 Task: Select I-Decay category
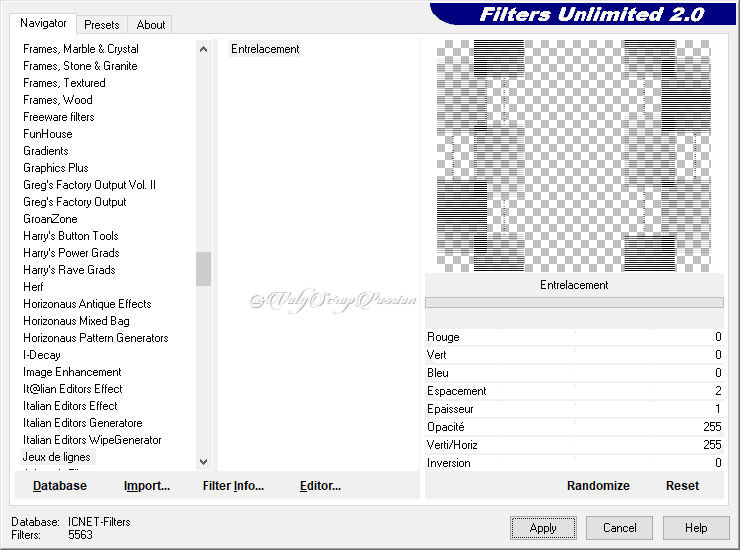(42, 355)
